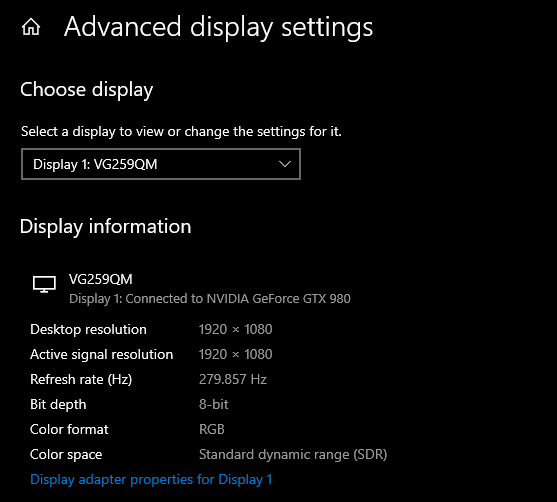Click the Active signal resolution label
Screen dimensions: 557x502
point(102,355)
